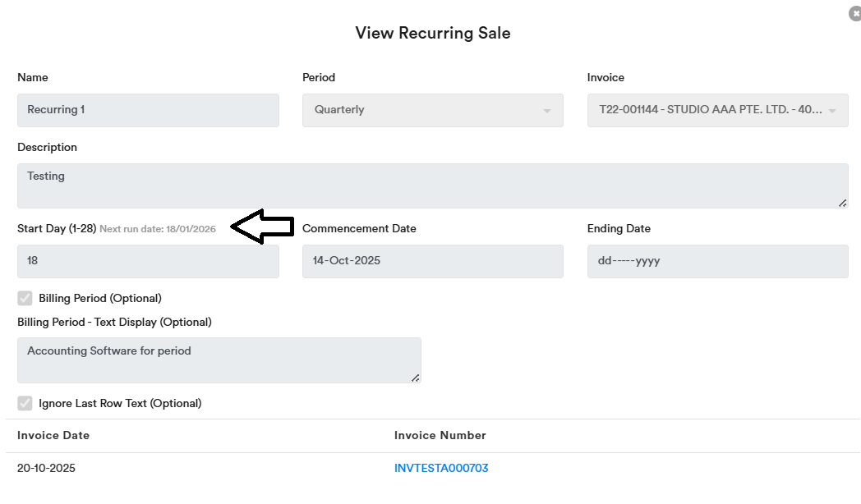Click the Next run date 18/01/2026 text

coord(158,229)
